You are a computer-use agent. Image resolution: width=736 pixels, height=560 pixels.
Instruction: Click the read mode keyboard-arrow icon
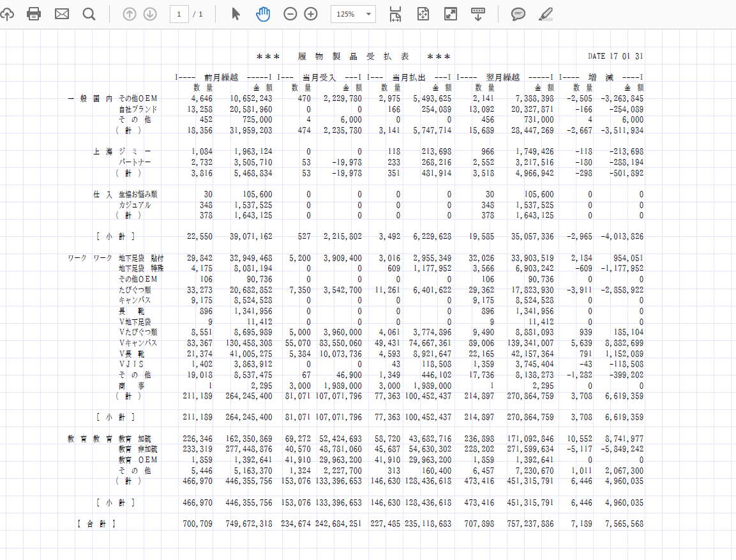tap(478, 14)
